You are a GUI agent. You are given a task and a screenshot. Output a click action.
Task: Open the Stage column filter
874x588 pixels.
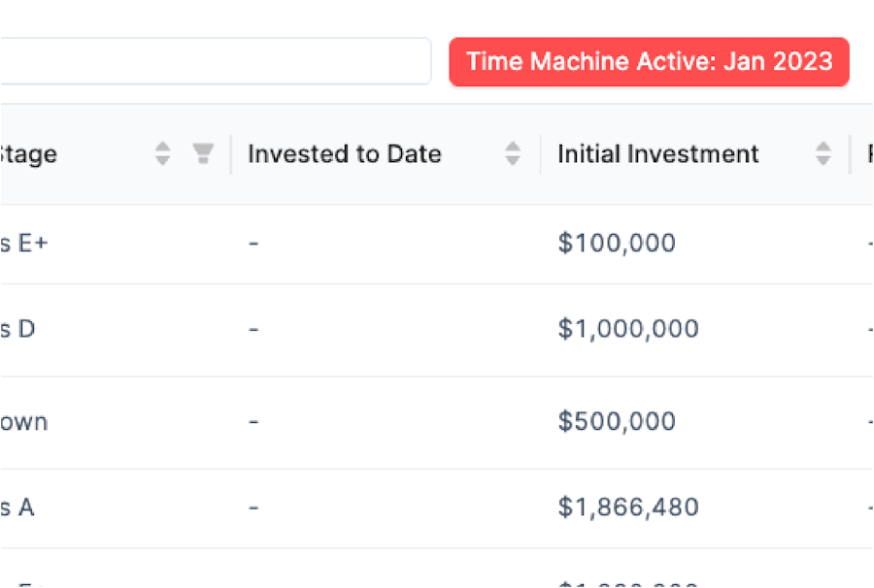click(203, 153)
